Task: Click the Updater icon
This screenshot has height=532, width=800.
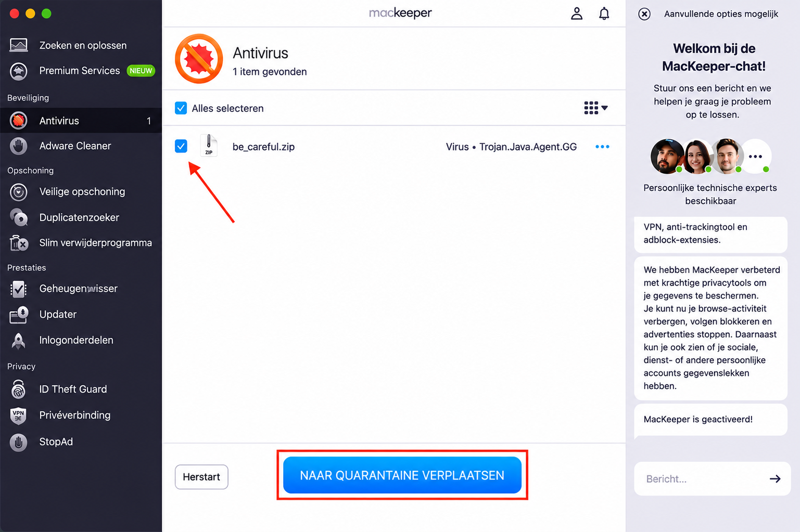Action: click(19, 314)
